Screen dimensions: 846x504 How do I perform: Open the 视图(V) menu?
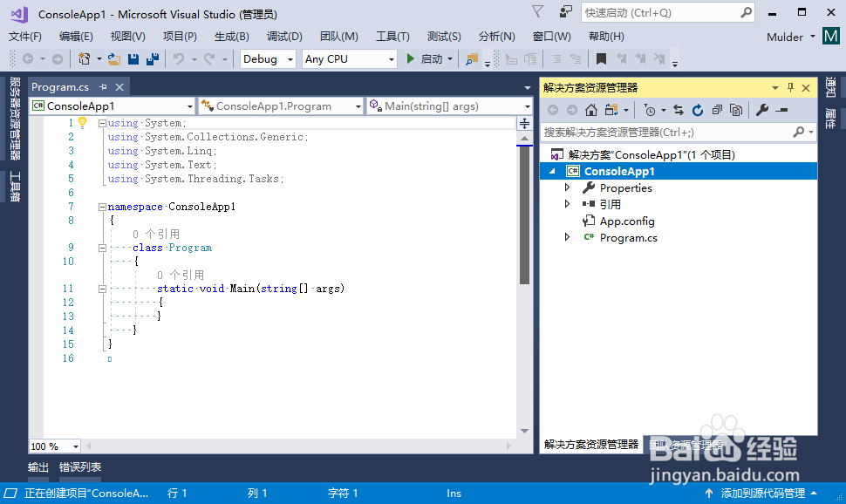(x=128, y=36)
